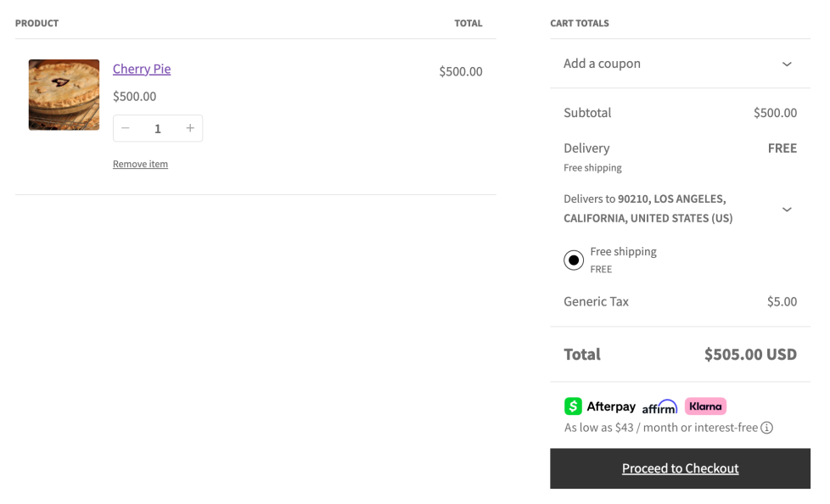Select the Free shipping radio button
Viewport: 830px width, 504px height.
tap(574, 260)
